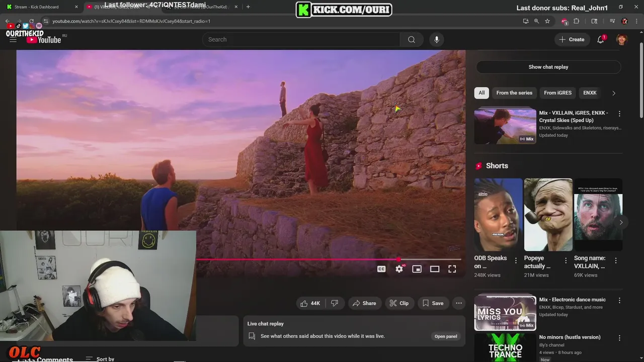This screenshot has width=644, height=362.
Task: Seek on the red video progress bar
Action: [329, 259]
